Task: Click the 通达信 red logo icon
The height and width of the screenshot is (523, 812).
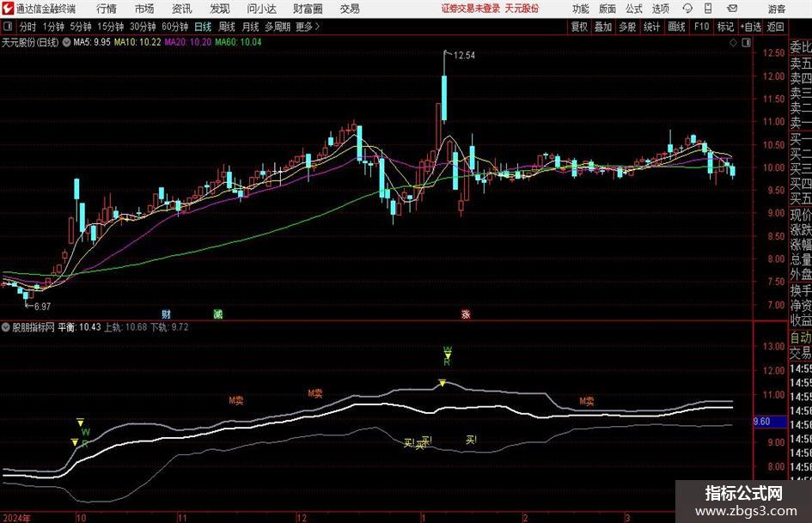Action: pyautogui.click(x=8, y=9)
